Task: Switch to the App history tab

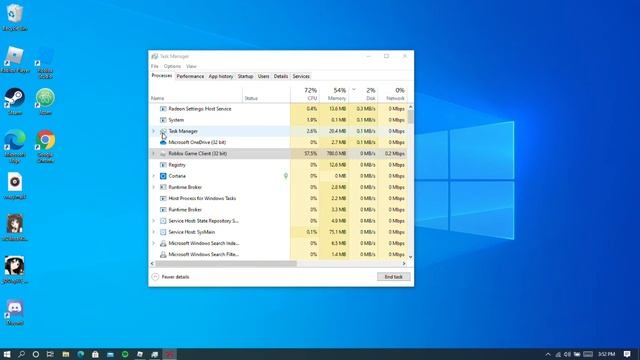Action: click(x=221, y=76)
